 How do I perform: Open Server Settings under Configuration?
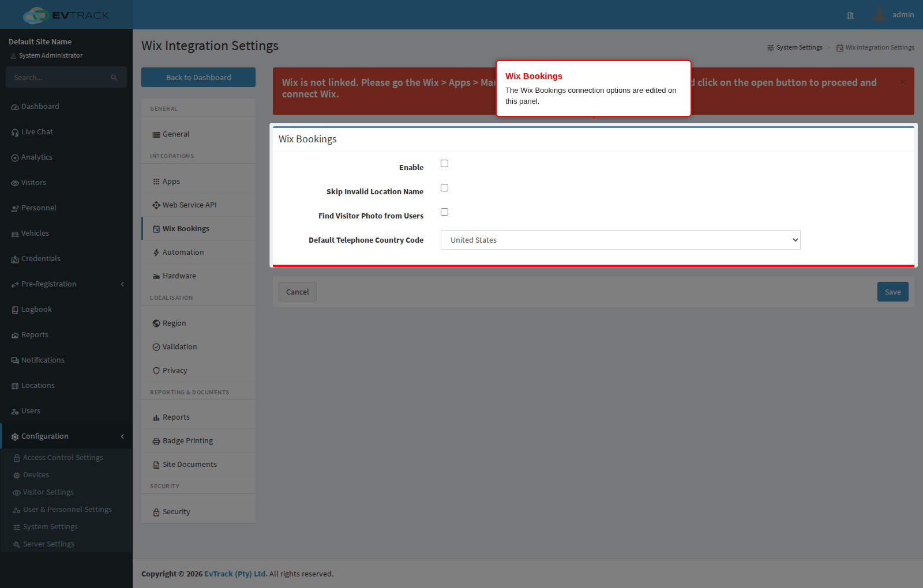point(66,544)
